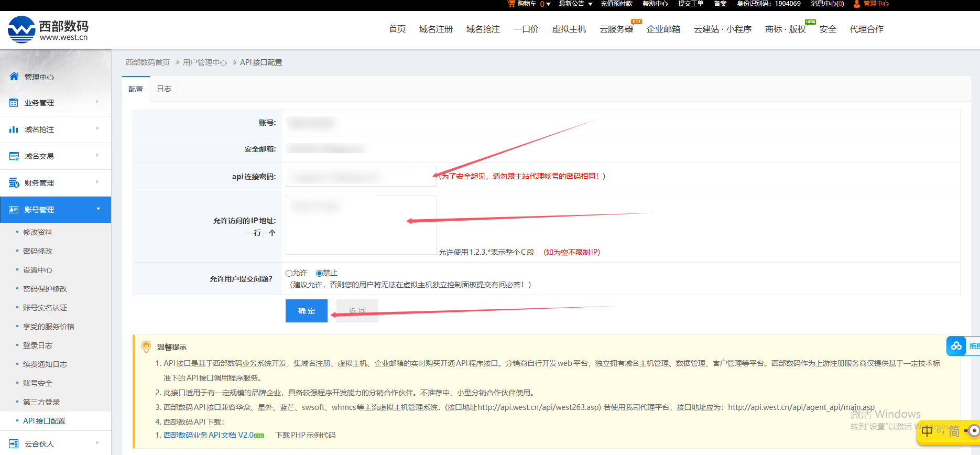Switch to the 日志 tab
980x455 pixels.
(164, 89)
